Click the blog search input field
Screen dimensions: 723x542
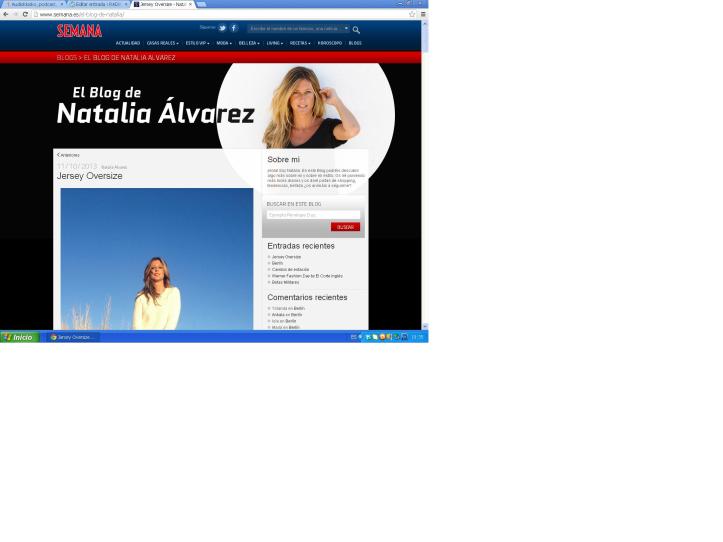pyautogui.click(x=313, y=215)
